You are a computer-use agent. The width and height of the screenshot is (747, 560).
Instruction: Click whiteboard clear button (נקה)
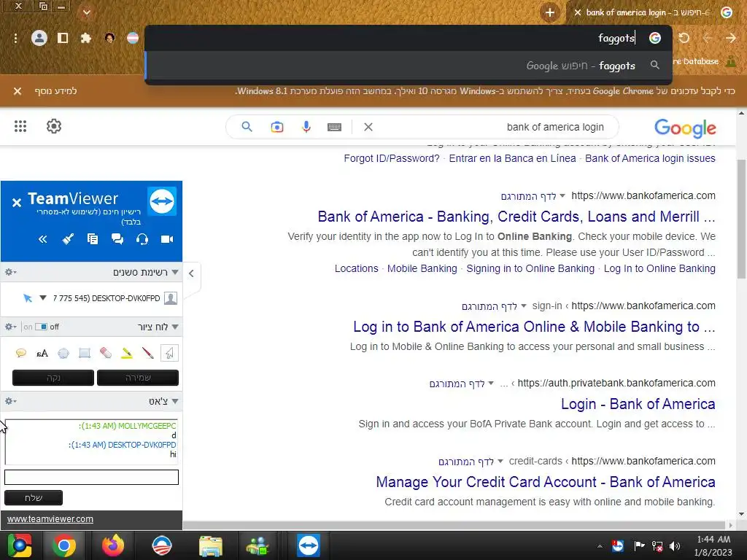pos(53,378)
